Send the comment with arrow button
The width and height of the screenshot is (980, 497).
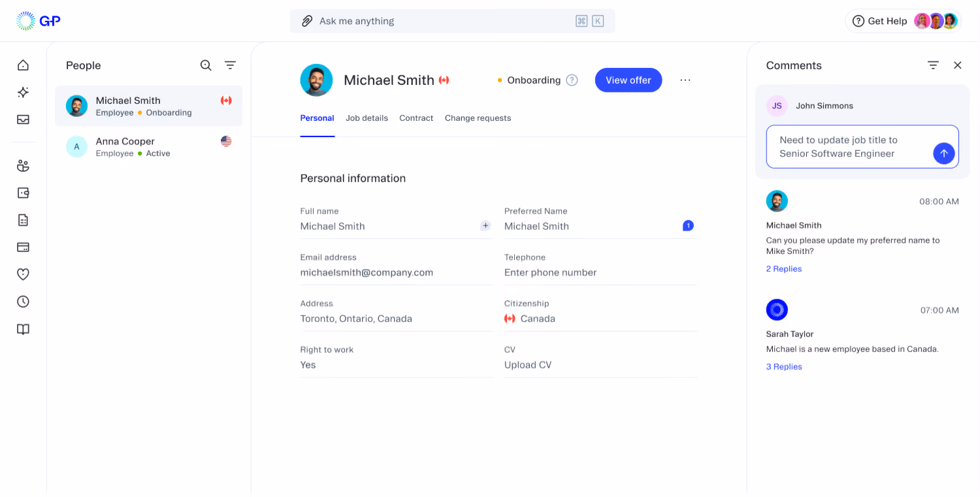coord(943,153)
